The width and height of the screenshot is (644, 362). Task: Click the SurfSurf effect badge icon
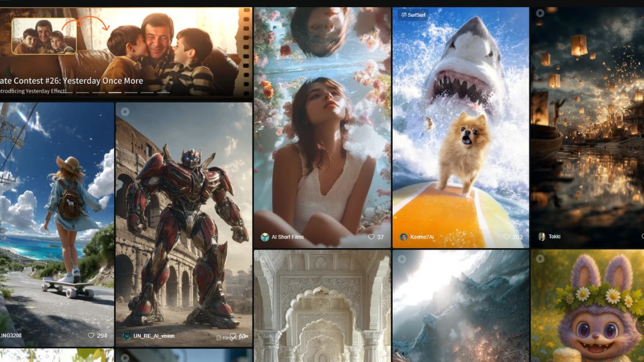(403, 14)
